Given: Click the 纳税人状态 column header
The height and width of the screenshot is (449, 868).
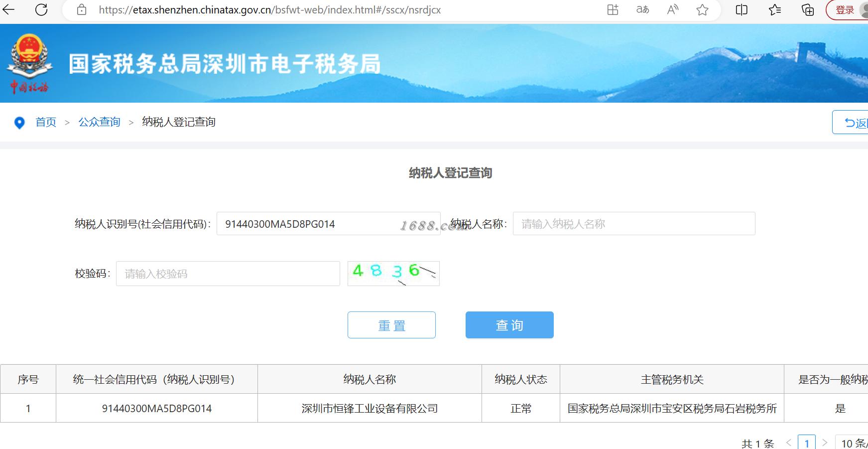Looking at the screenshot, I should click(521, 379).
